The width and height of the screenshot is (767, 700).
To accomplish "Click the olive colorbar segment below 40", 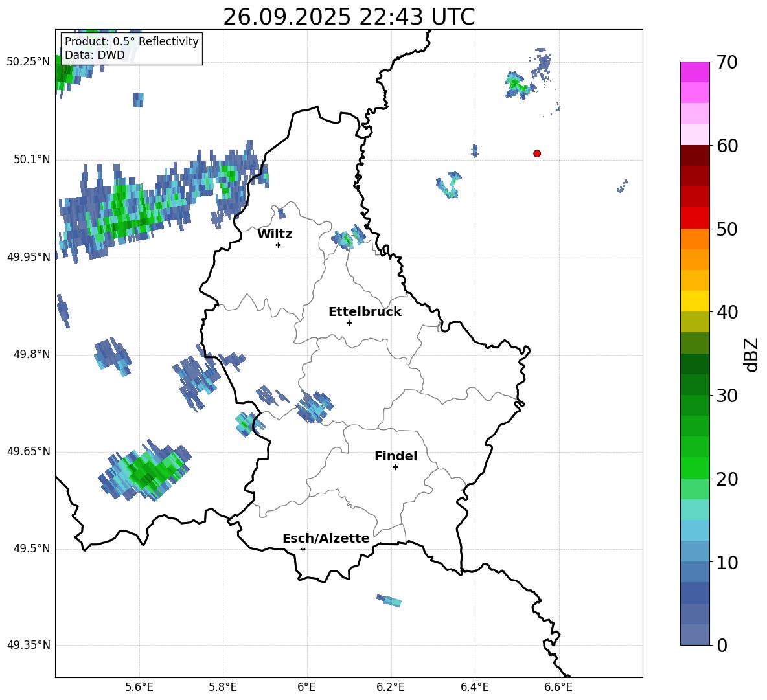I will coord(694,322).
